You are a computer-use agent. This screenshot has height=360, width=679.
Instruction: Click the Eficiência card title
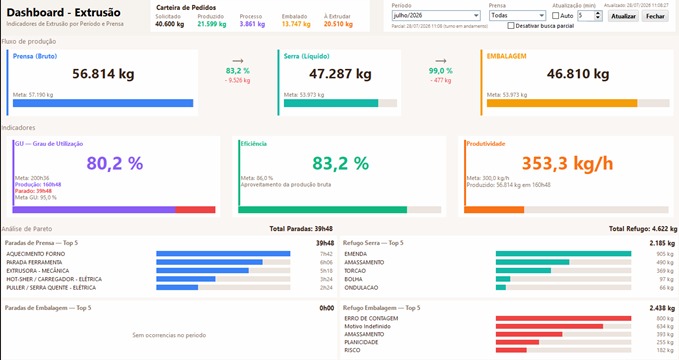click(x=254, y=144)
